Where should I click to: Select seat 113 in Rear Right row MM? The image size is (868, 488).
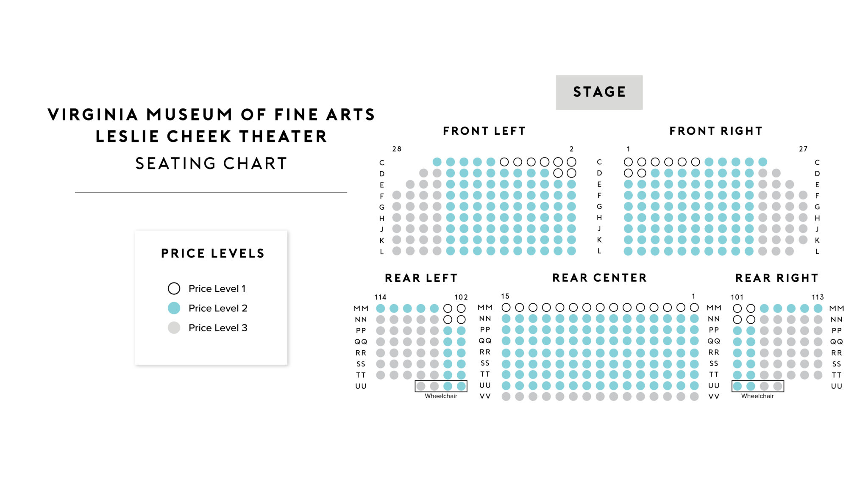(x=818, y=308)
